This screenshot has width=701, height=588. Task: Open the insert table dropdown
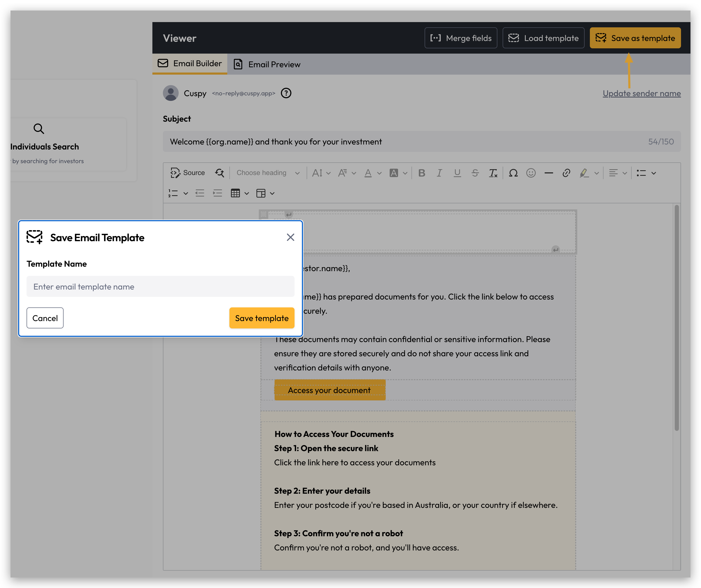(x=240, y=193)
